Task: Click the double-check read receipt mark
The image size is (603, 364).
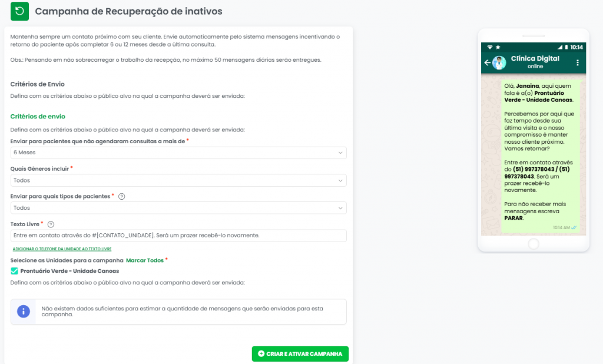Action: tap(574, 227)
